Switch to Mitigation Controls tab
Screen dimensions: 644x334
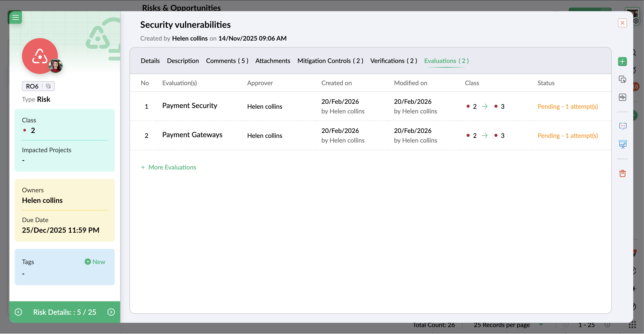coord(330,61)
